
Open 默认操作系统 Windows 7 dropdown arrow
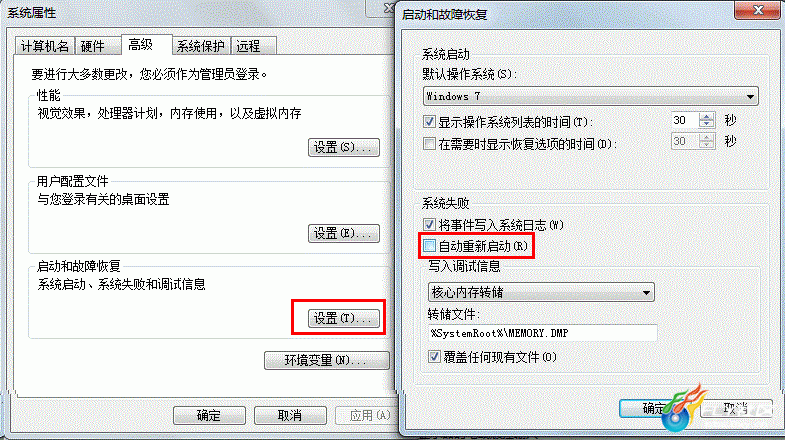(x=750, y=97)
